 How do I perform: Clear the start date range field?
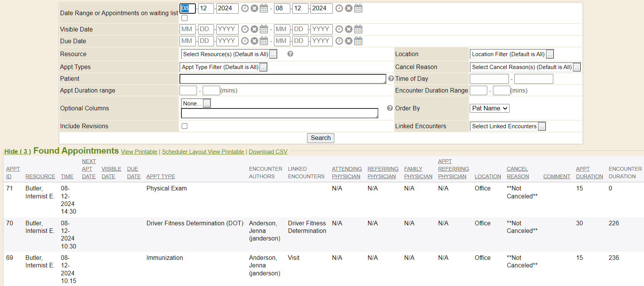254,8
